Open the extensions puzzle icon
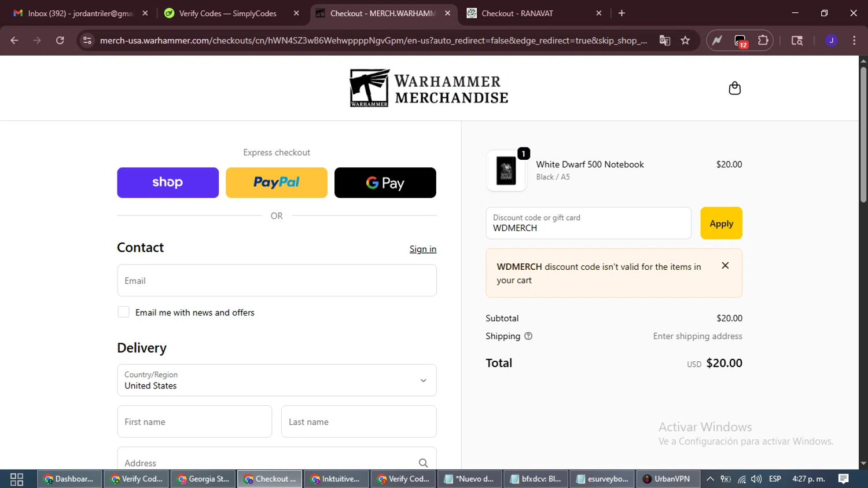 coord(763,41)
